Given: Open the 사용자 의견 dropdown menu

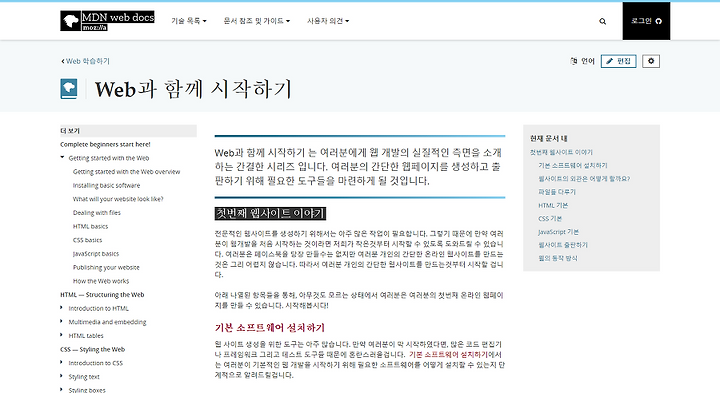Looking at the screenshot, I should coord(328,21).
